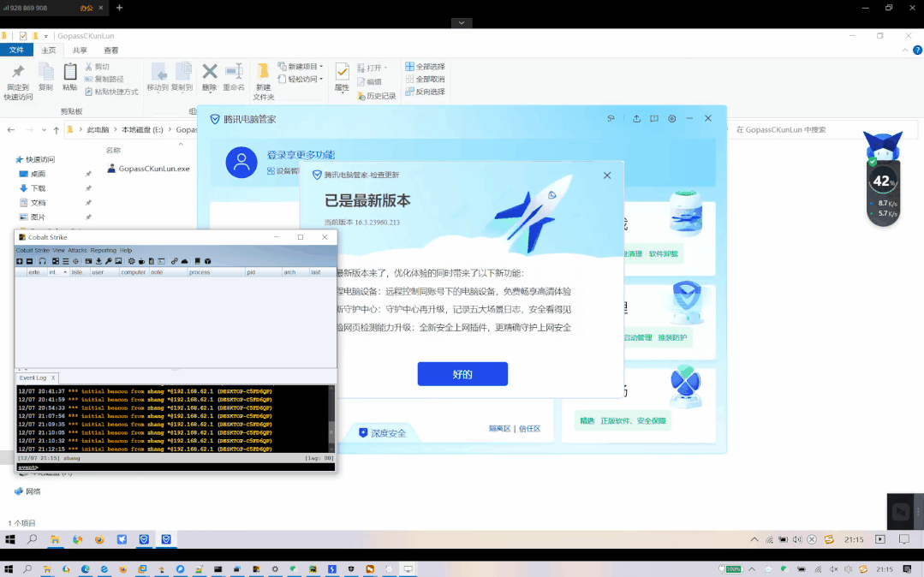
Task: Select GopassCKunLun.exe file
Action: (x=148, y=169)
